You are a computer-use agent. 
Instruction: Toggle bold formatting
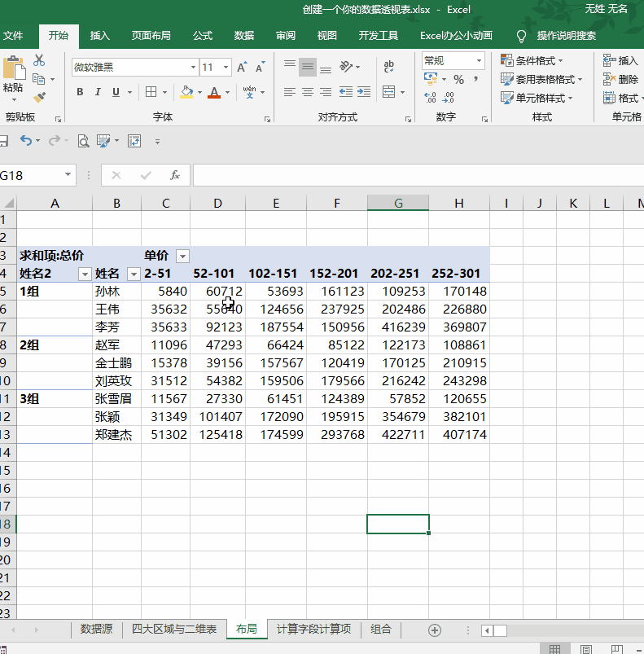point(80,92)
